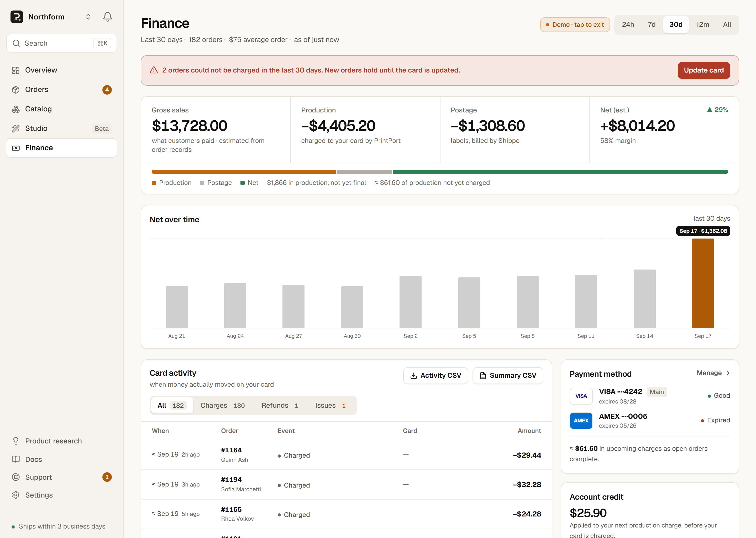Click the green Net bar segment

point(560,172)
